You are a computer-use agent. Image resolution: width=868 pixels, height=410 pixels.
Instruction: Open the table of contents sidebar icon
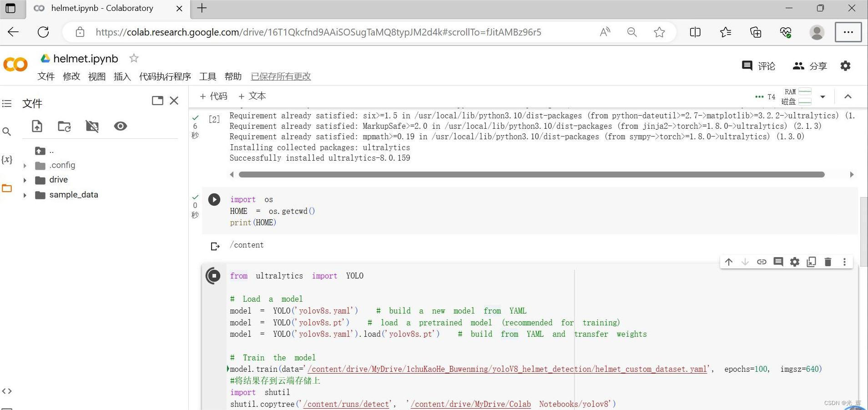point(7,104)
